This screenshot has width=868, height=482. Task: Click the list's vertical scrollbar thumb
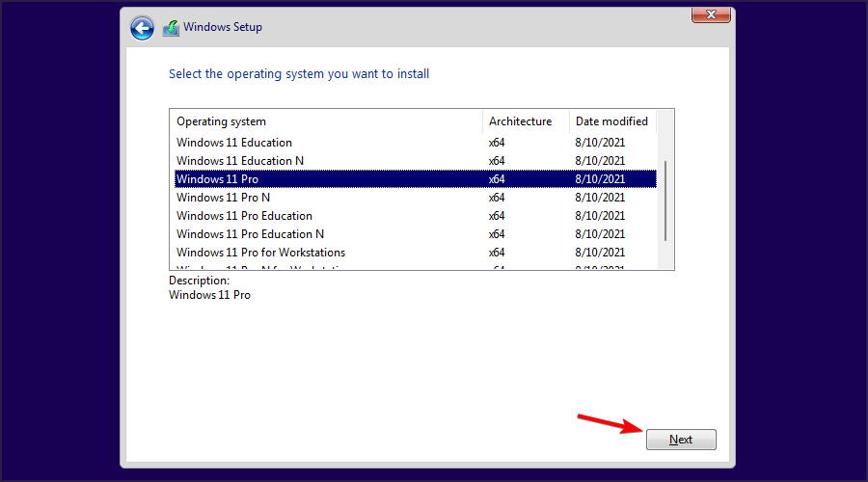665,202
